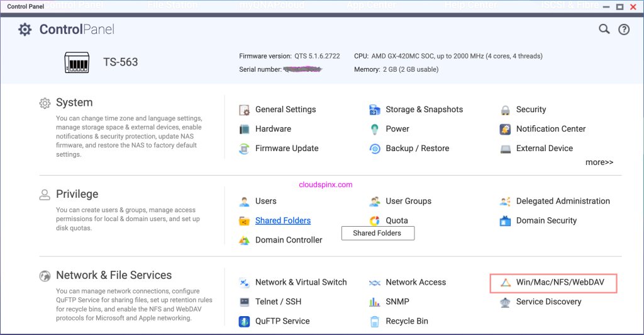Viewport: 644px width, 335px height.
Task: Open the Telnet / SSH icon
Action: (245, 302)
